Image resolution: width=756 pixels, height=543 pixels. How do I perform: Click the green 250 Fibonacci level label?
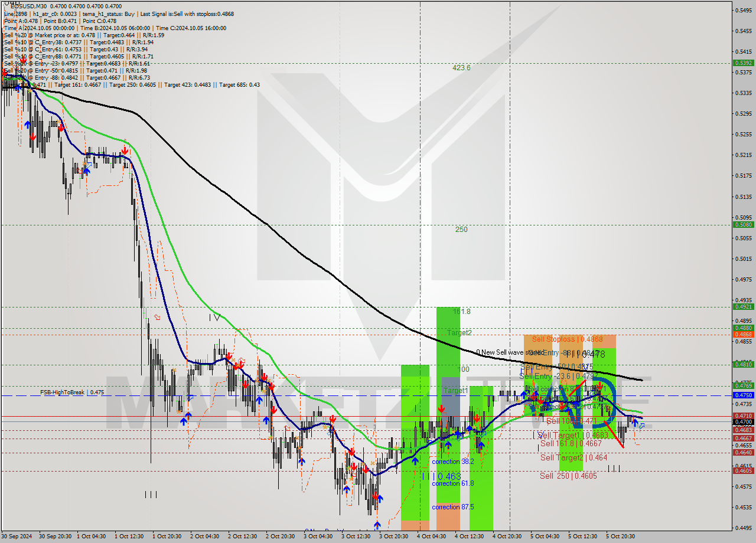click(461, 230)
